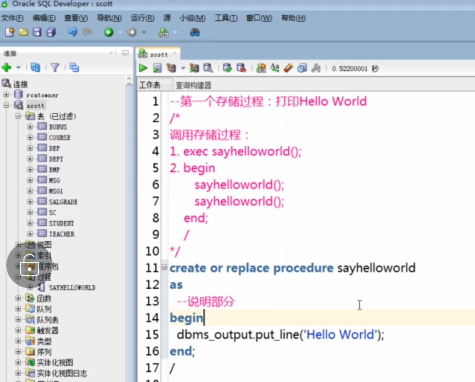Switch to the 查询构建器 tab
The height and width of the screenshot is (382, 475).
(x=193, y=85)
